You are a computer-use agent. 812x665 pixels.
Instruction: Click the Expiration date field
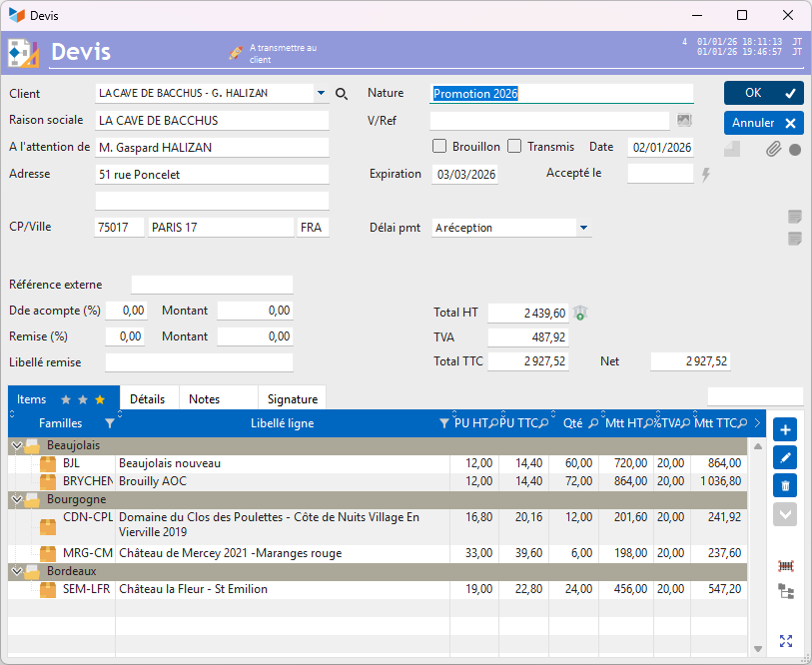click(x=464, y=174)
